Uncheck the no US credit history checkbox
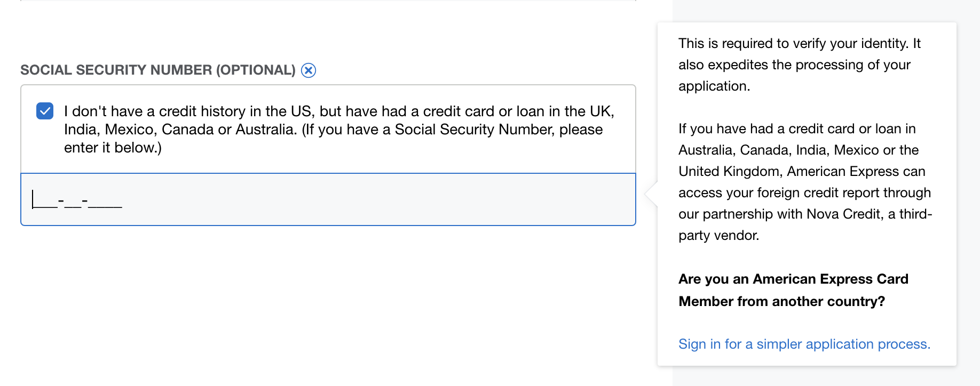This screenshot has height=386, width=980. [45, 111]
